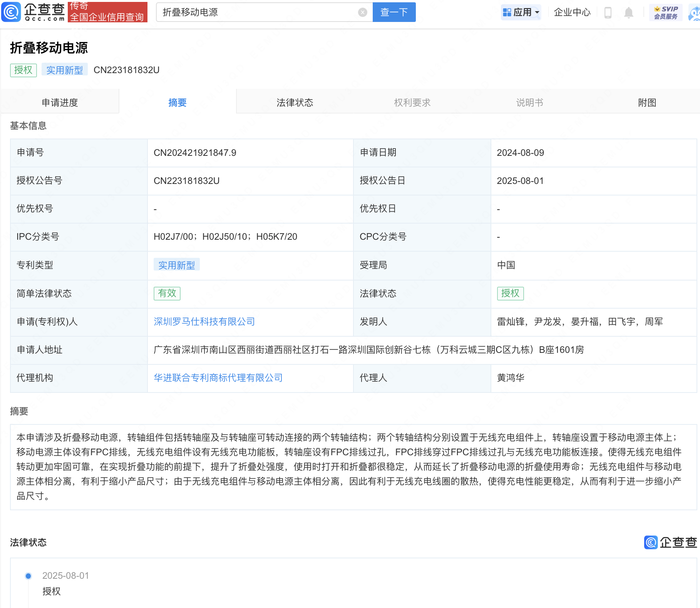700x608 pixels.
Task: Open the notifications bell icon
Action: click(628, 13)
